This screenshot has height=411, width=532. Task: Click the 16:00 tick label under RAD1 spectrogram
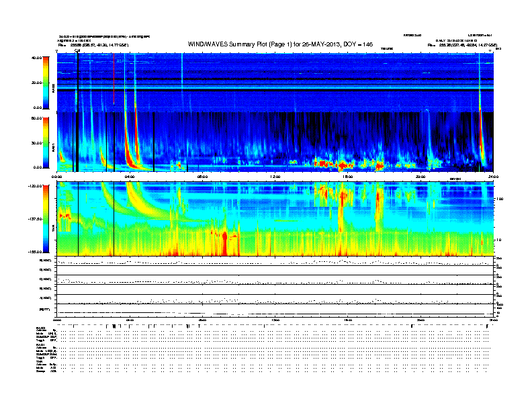[x=347, y=177]
